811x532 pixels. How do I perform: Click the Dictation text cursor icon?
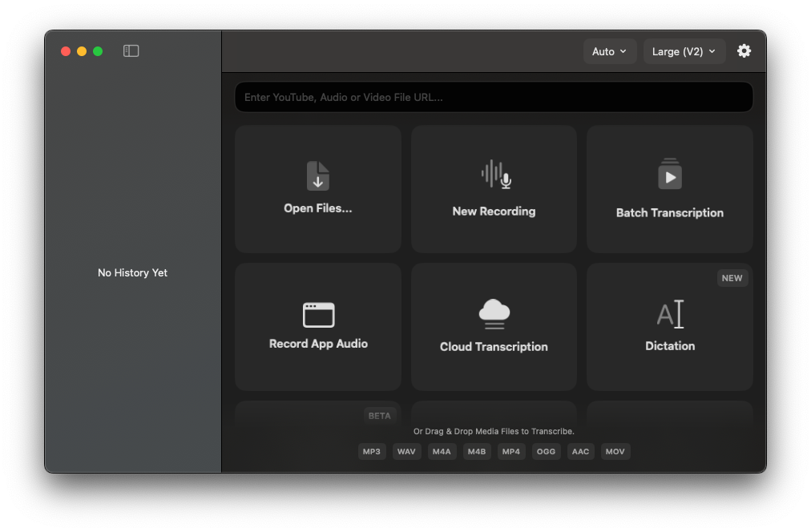tap(670, 314)
